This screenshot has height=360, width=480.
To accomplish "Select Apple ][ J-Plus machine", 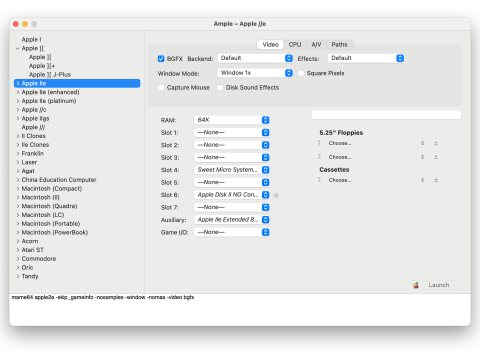I will click(50, 75).
